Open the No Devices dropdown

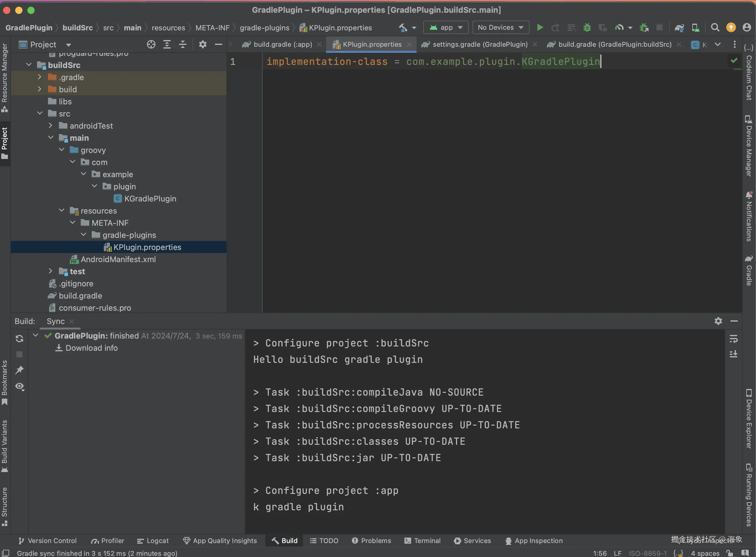click(x=500, y=28)
